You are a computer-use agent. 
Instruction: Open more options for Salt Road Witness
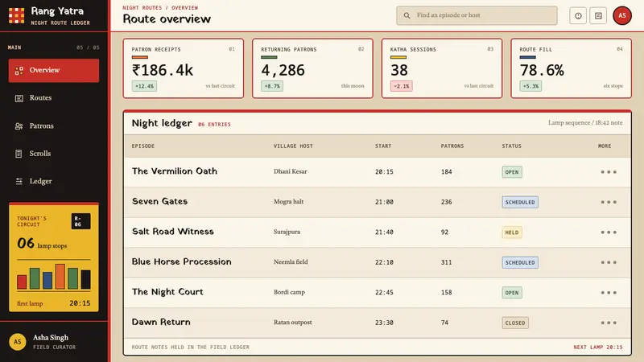click(609, 232)
